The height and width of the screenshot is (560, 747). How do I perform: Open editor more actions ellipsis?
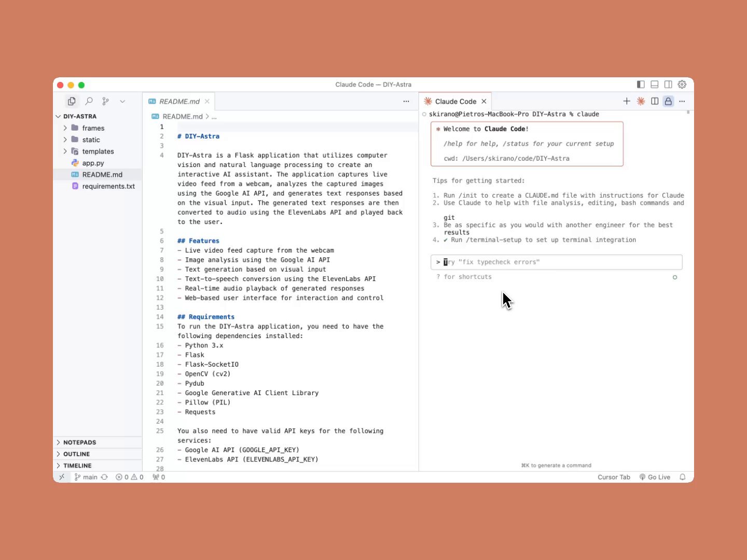click(x=406, y=102)
